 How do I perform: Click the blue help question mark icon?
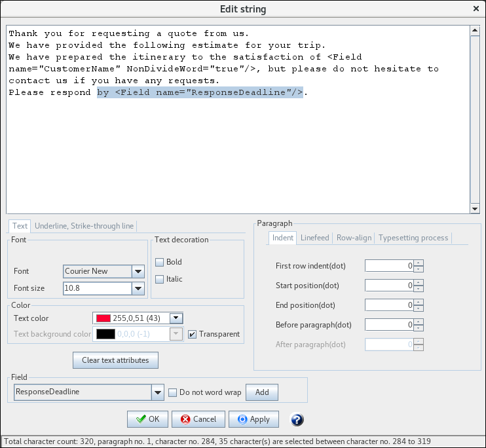click(x=297, y=419)
